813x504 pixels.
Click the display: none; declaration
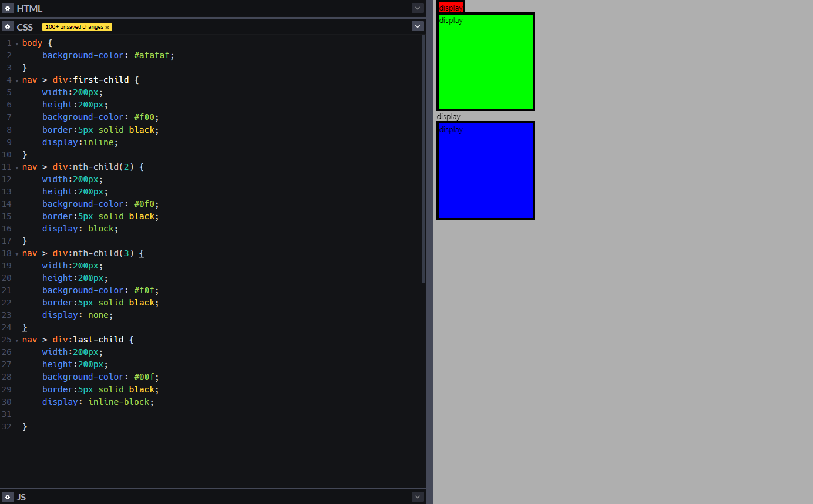point(78,315)
